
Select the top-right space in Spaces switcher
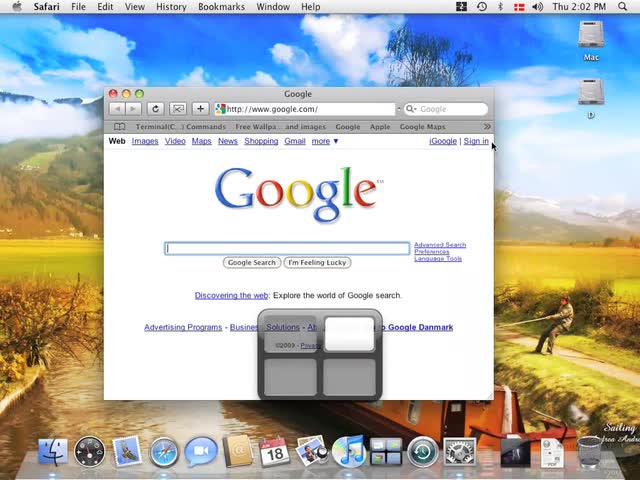click(x=349, y=334)
